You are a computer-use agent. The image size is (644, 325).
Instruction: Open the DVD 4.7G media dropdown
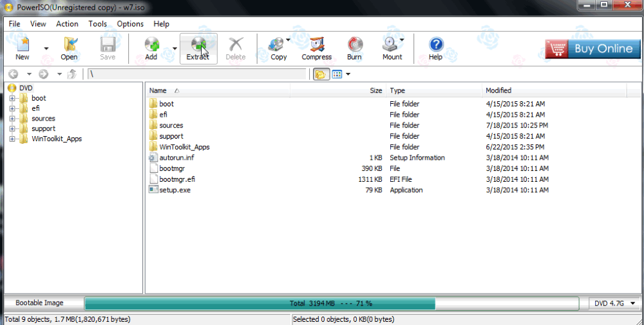coord(614,303)
